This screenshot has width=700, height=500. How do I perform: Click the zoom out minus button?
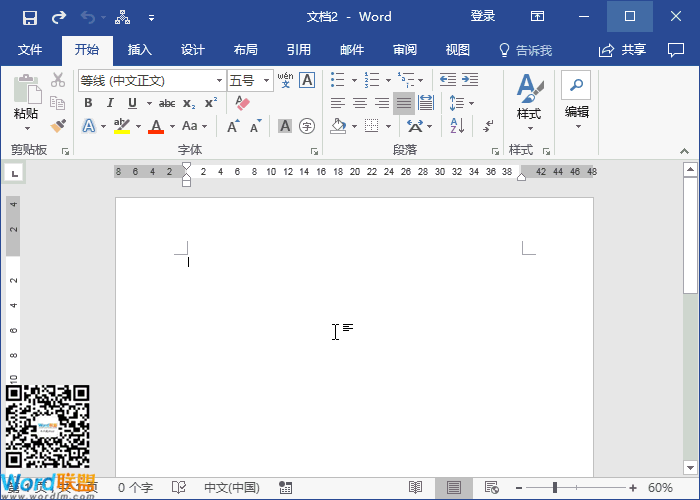coord(519,488)
